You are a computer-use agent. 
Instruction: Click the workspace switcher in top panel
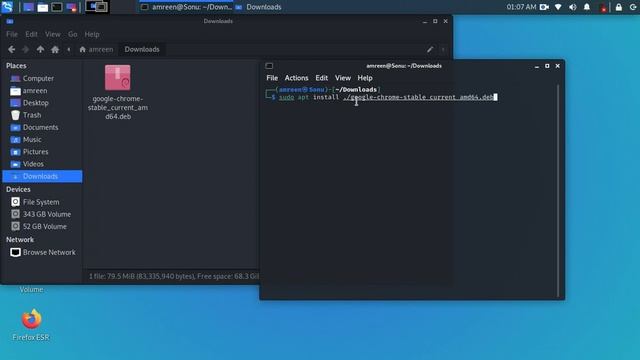[x=97, y=7]
